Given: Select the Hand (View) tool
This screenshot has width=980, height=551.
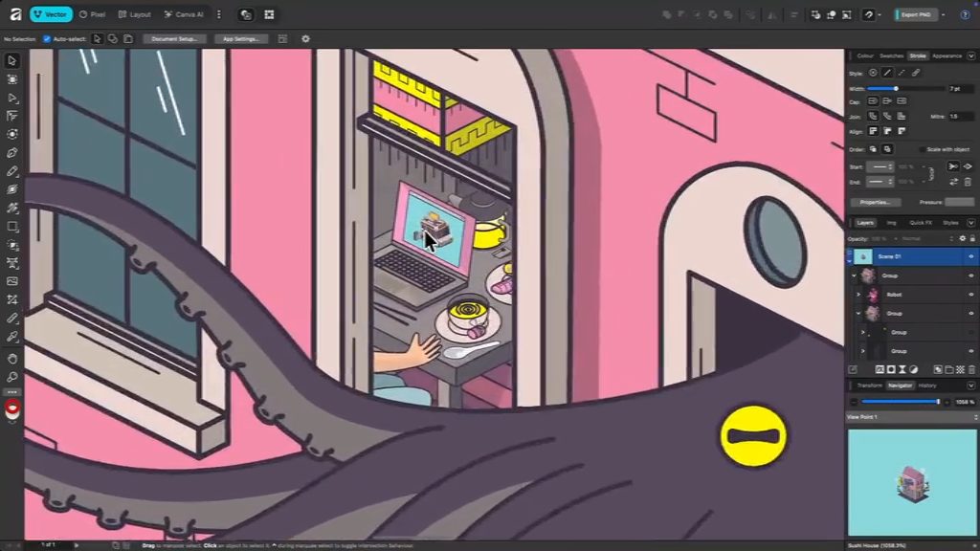Looking at the screenshot, I should [12, 359].
